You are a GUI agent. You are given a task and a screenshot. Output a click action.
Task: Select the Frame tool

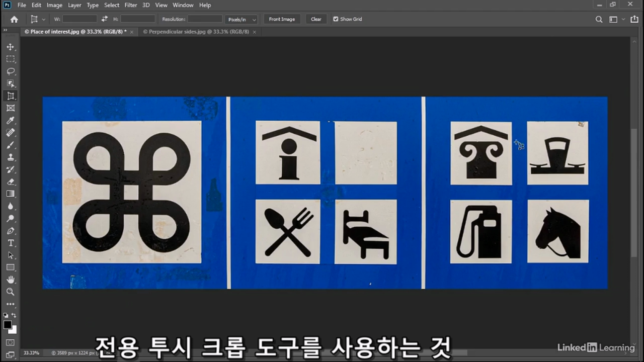(x=11, y=108)
